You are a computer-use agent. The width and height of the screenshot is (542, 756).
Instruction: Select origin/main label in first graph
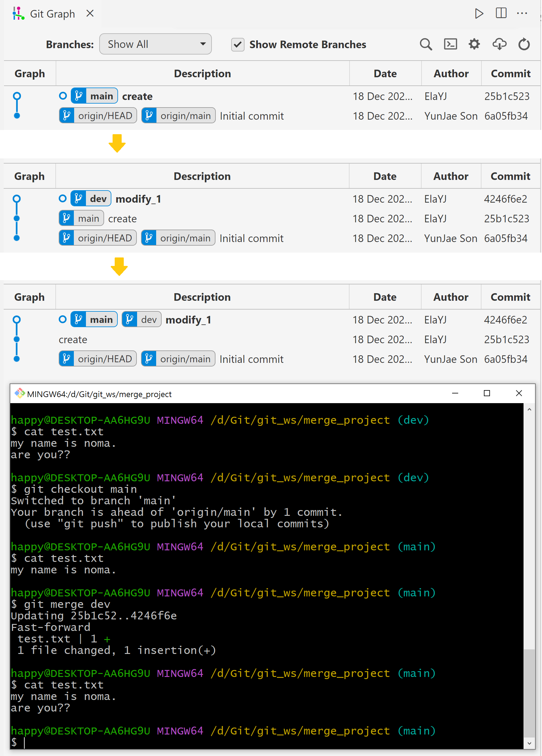pyautogui.click(x=178, y=115)
